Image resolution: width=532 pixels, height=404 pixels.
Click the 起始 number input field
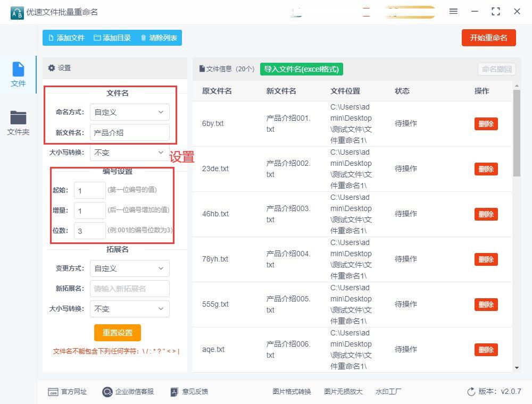tap(90, 190)
